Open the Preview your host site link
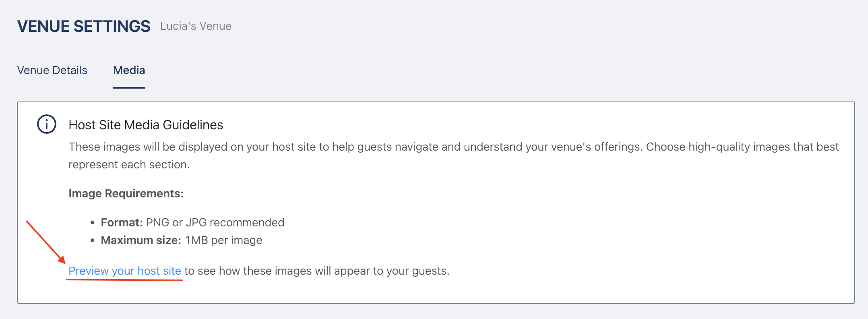Image resolution: width=868 pixels, height=319 pixels. tap(124, 271)
